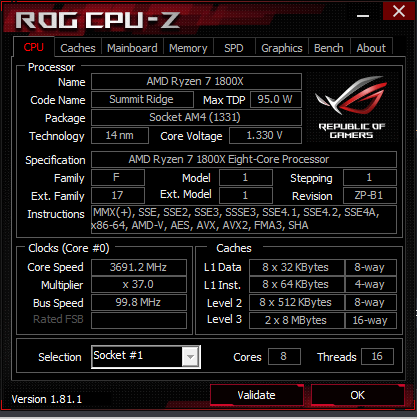This screenshot has width=417, height=419.
Task: Click the ROG CPU-Z title logo
Action: (98, 20)
